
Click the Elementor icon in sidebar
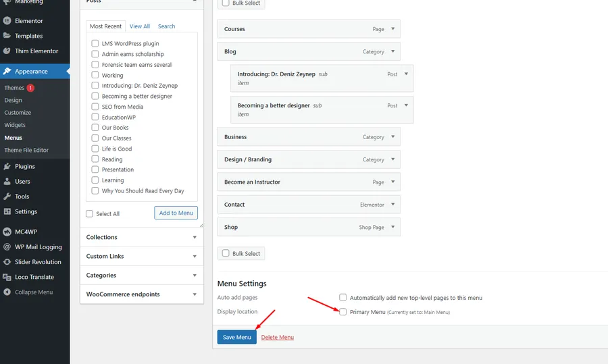click(x=7, y=21)
